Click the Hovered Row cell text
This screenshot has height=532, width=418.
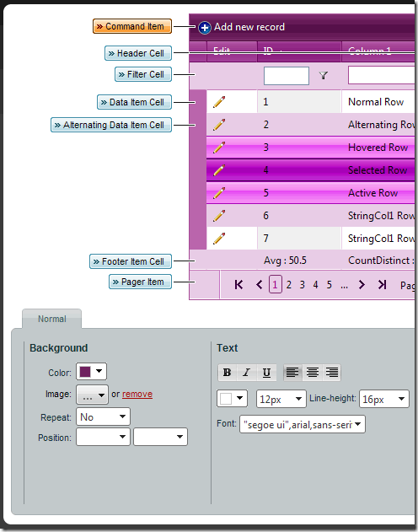tap(378, 148)
